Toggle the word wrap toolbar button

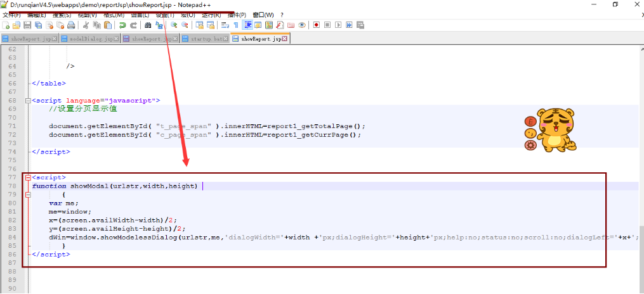225,25
